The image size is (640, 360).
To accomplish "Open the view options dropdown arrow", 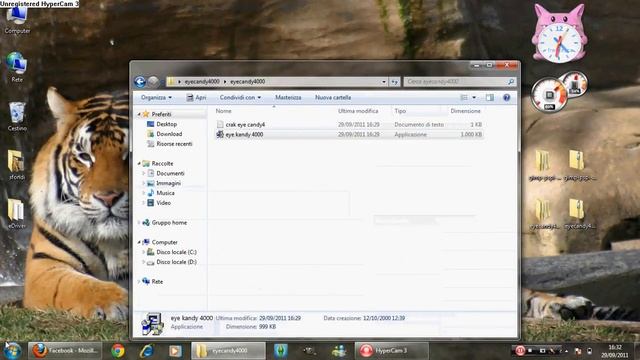I will click(x=474, y=98).
